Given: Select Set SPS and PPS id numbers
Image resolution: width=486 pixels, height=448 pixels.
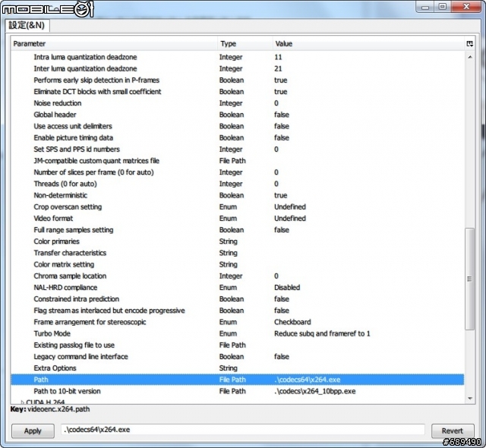Looking at the screenshot, I should point(238,149).
